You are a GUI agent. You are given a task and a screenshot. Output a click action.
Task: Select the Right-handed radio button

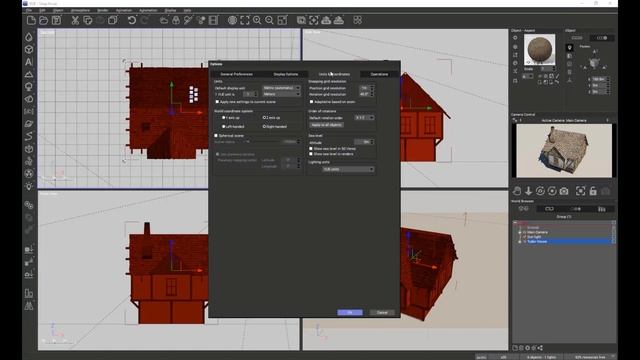click(264, 127)
